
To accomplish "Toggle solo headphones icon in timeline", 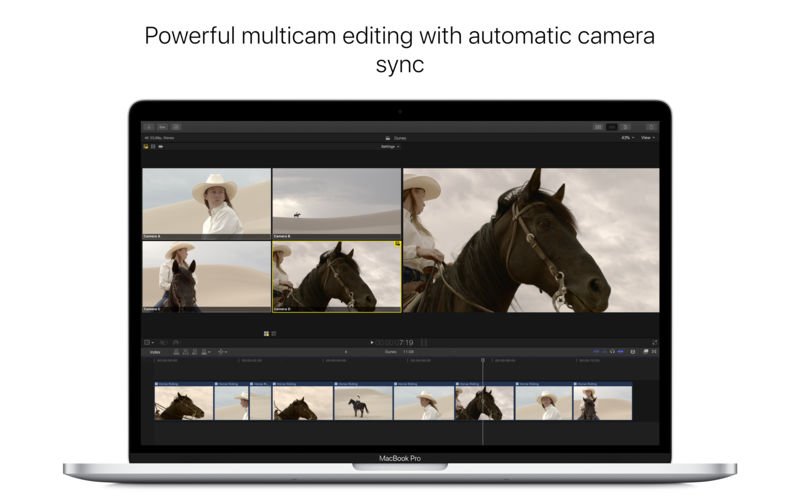I will click(x=612, y=352).
